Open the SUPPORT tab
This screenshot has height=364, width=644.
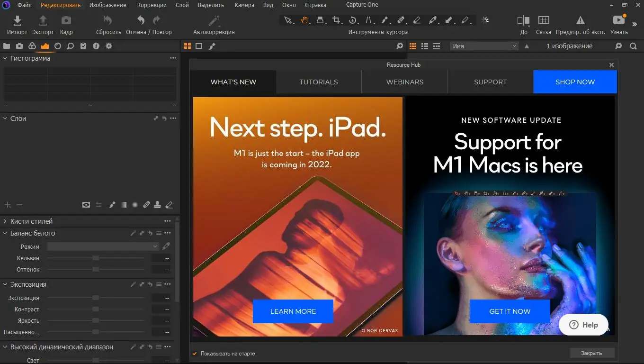490,82
